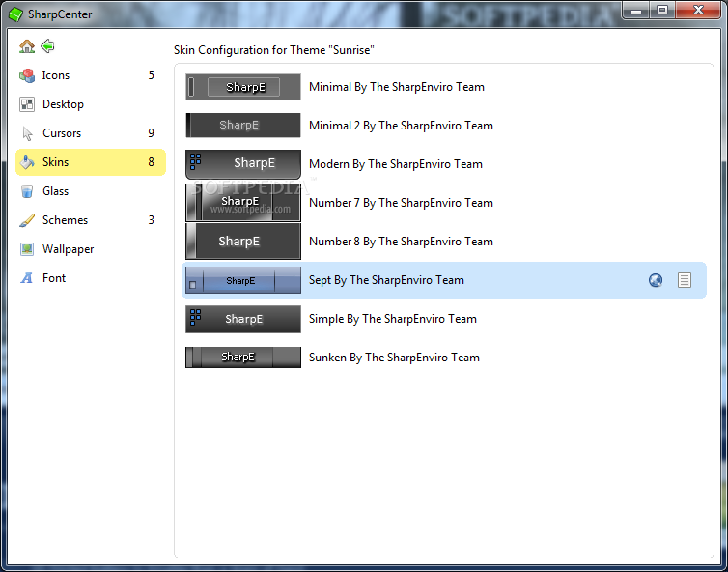The height and width of the screenshot is (572, 728).
Task: Open the Wallpaper section
Action: 91,249
